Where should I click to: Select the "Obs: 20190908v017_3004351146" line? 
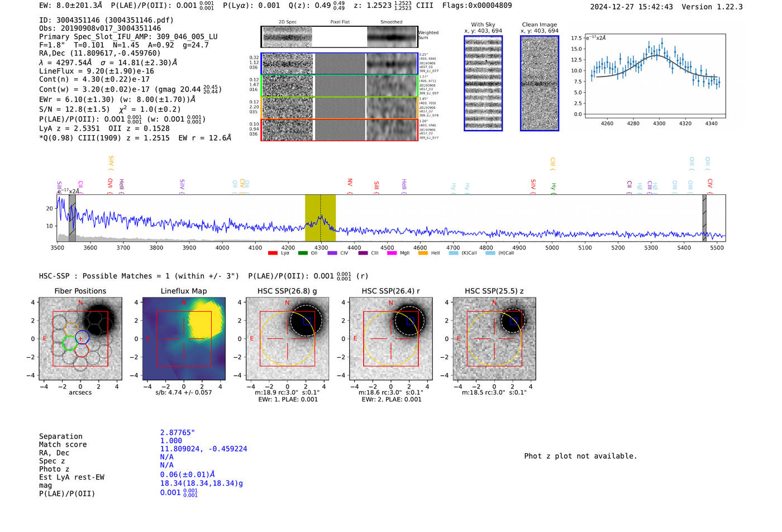click(100, 28)
